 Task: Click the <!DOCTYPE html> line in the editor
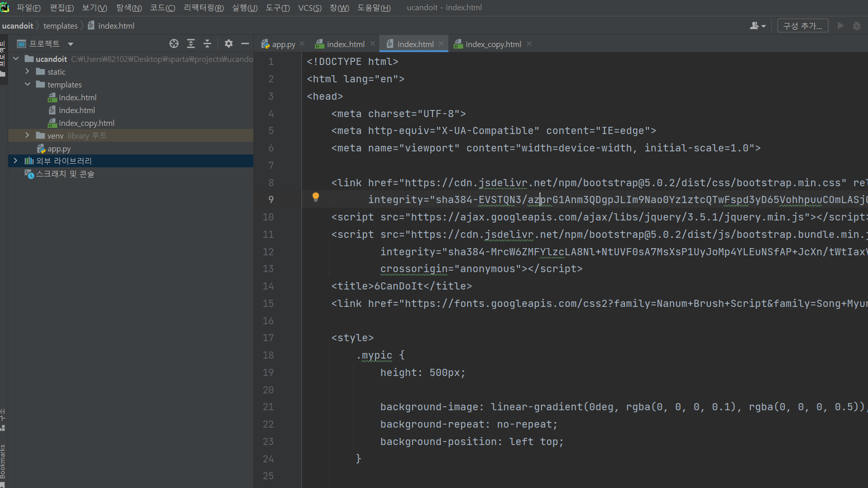(353, 61)
